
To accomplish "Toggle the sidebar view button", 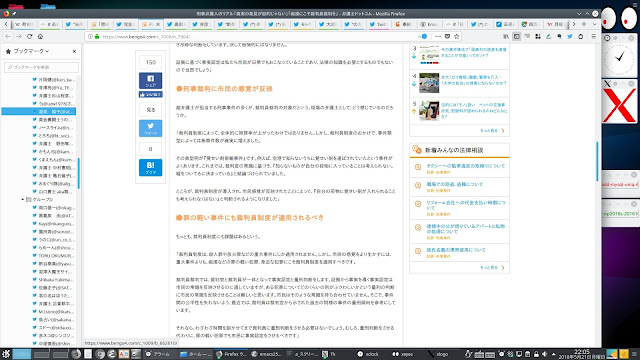I will point(517,36).
